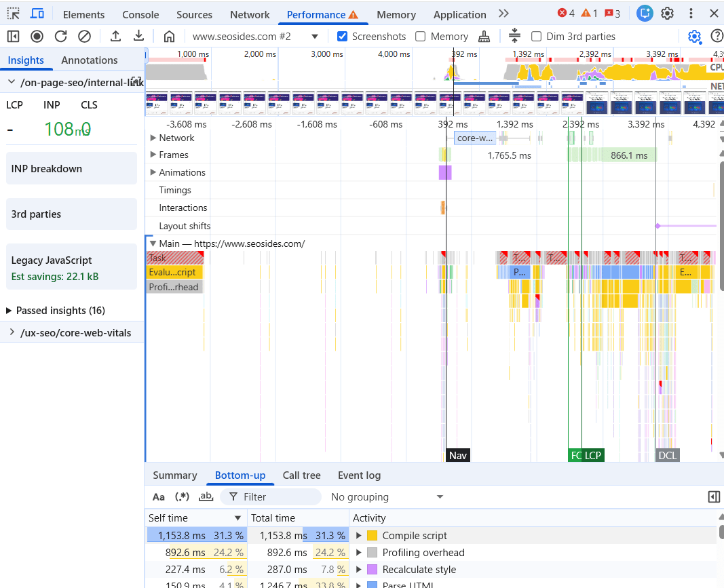Image resolution: width=724 pixels, height=588 pixels.
Task: Reload page and record profile
Action: [x=60, y=36]
